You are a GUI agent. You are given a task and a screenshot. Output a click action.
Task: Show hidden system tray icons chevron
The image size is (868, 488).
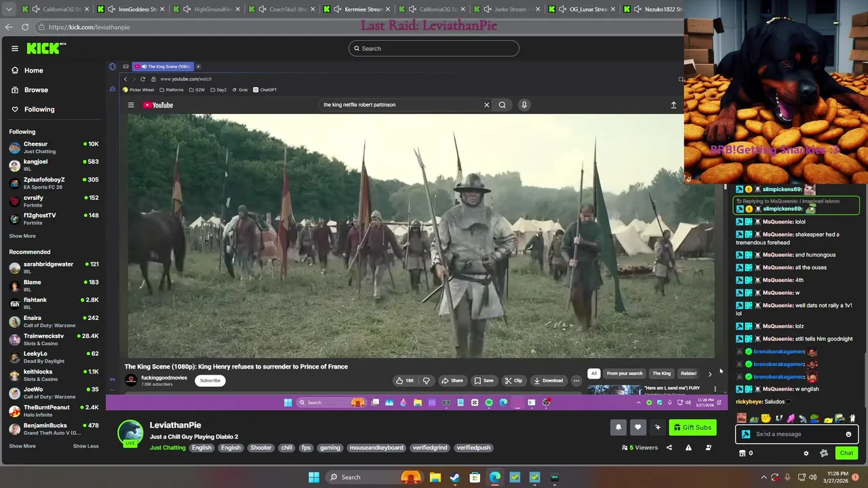tap(762, 477)
